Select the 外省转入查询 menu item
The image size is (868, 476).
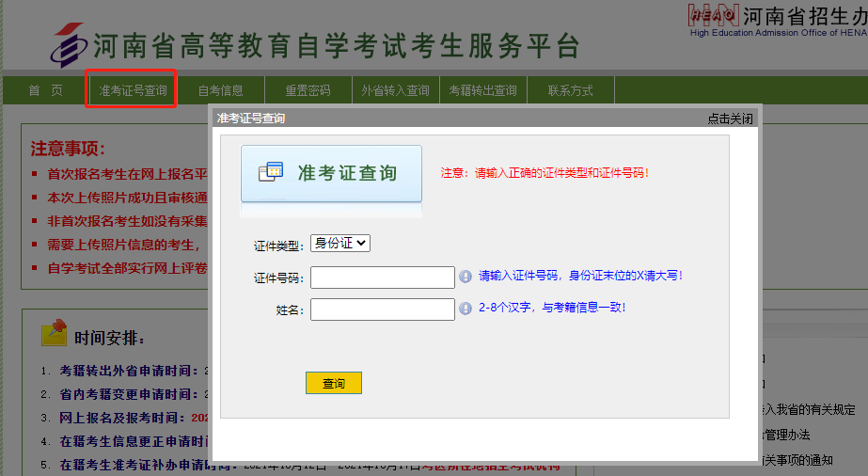point(395,90)
